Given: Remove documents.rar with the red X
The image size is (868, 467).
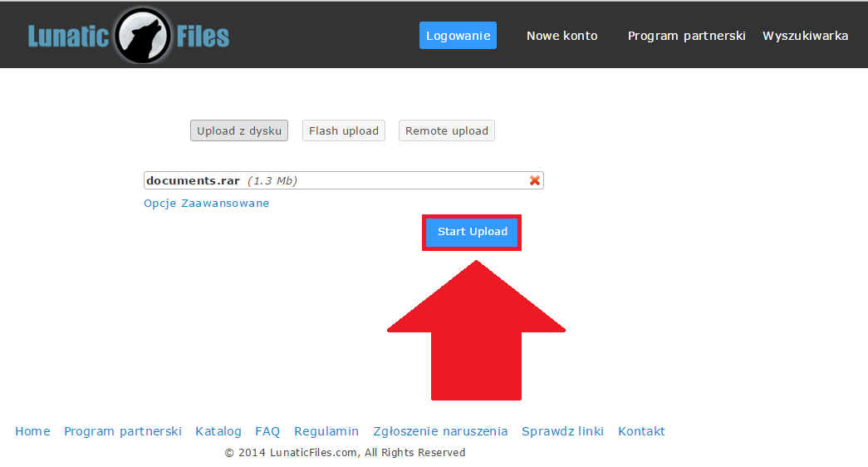Looking at the screenshot, I should tap(535, 180).
